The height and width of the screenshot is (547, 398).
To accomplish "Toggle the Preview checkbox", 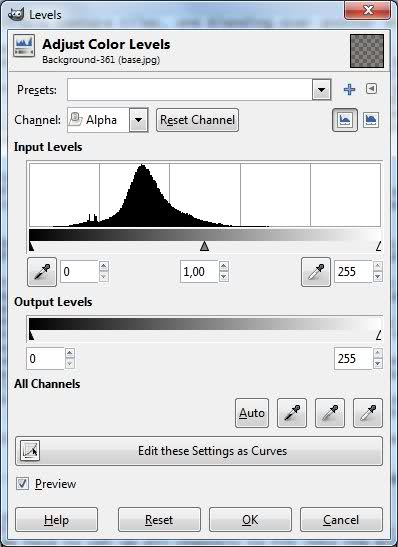I will click(22, 484).
